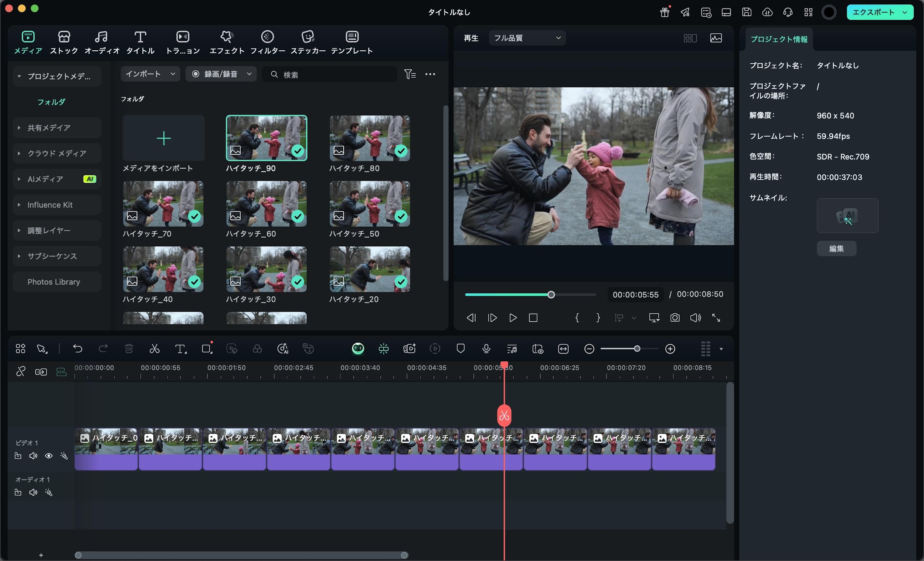Click the undo arrow icon
The image size is (924, 561).
78,349
